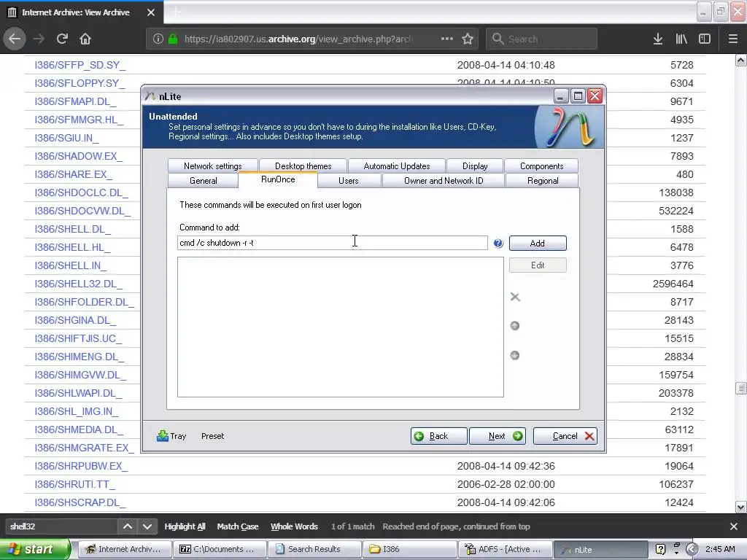Open the I386/SHELL32.DL_ link

click(79, 284)
